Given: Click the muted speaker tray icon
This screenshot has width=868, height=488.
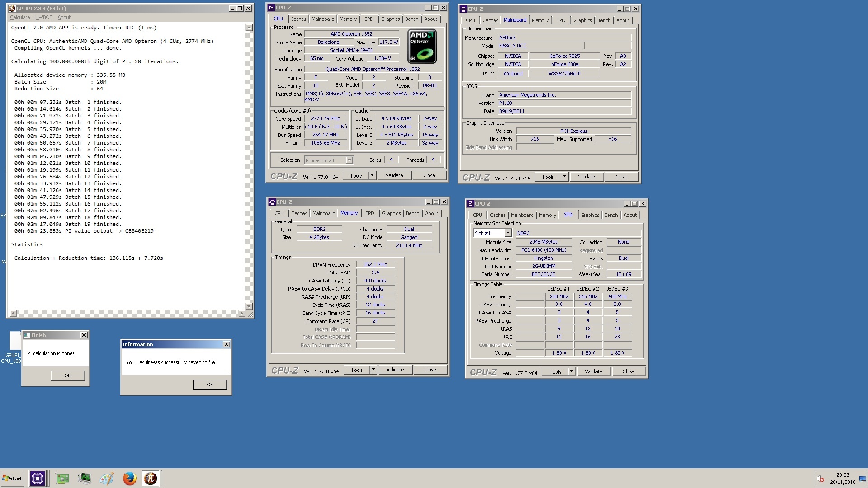Looking at the screenshot, I should point(820,479).
